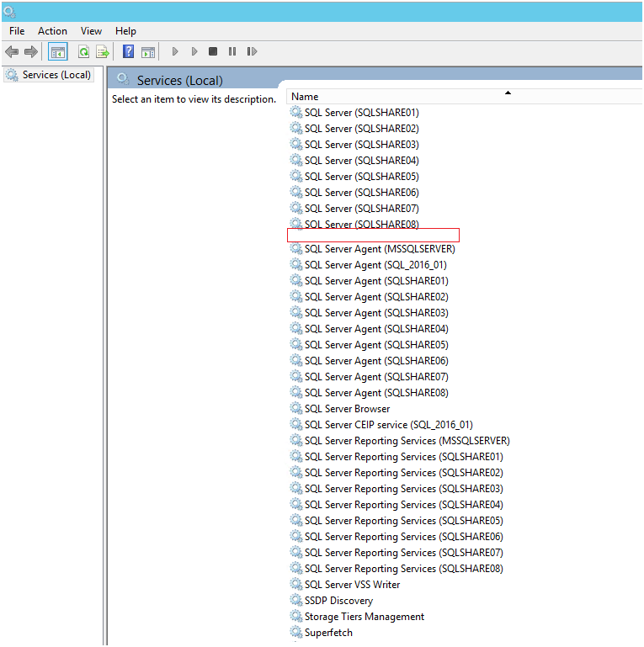Click gear icon beside SQL Server Browser

296,409
